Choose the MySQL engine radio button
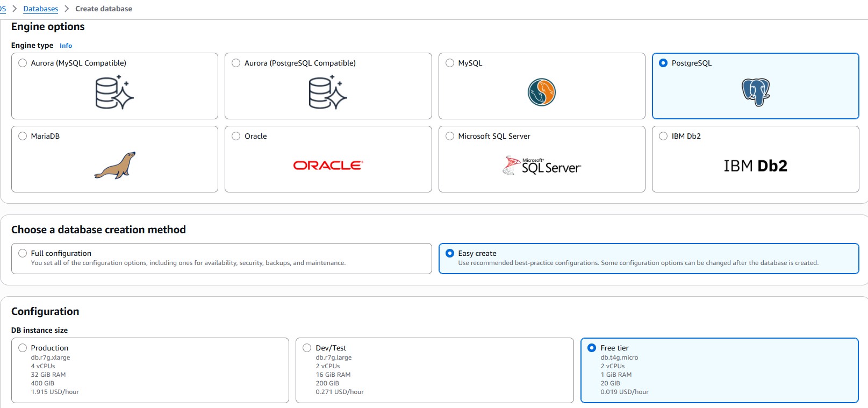Viewport: 868px width, 408px height. (450, 63)
